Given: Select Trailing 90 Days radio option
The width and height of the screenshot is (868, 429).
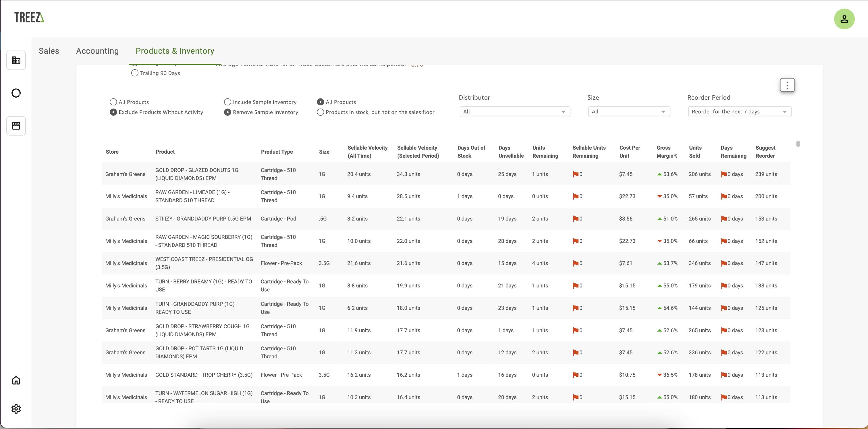Looking at the screenshot, I should tap(135, 73).
